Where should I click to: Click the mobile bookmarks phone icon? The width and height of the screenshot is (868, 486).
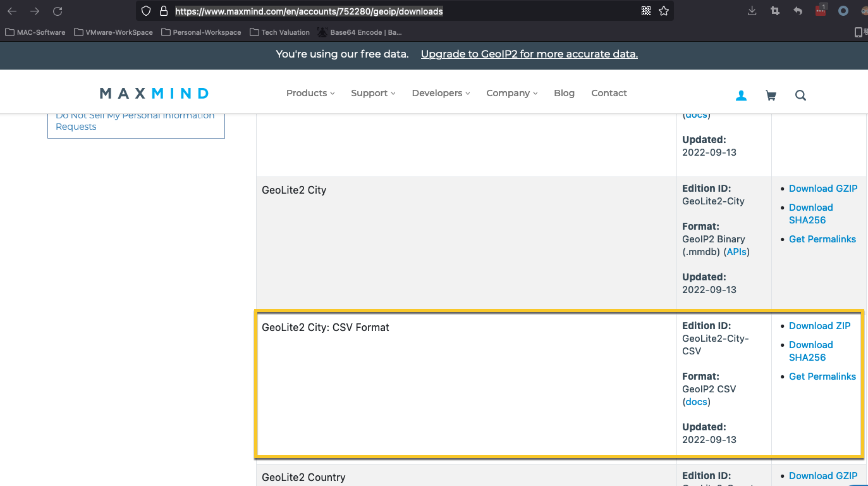[x=858, y=32]
